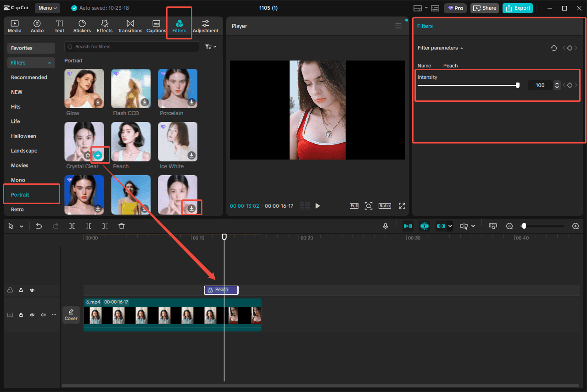The image size is (587, 392).
Task: Reset the Peach filter parameters with the reset icon
Action: (x=554, y=48)
